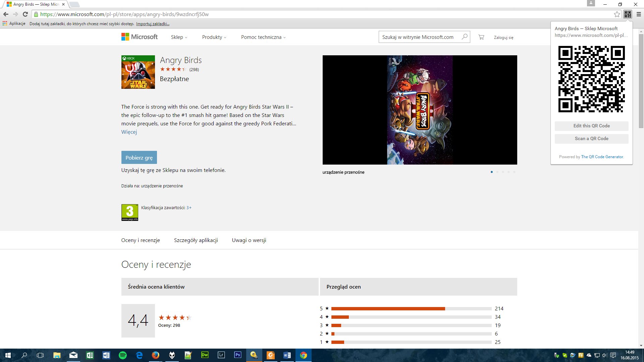Open the Action Center notifications icon
This screenshot has height=362, width=644.
(613, 355)
